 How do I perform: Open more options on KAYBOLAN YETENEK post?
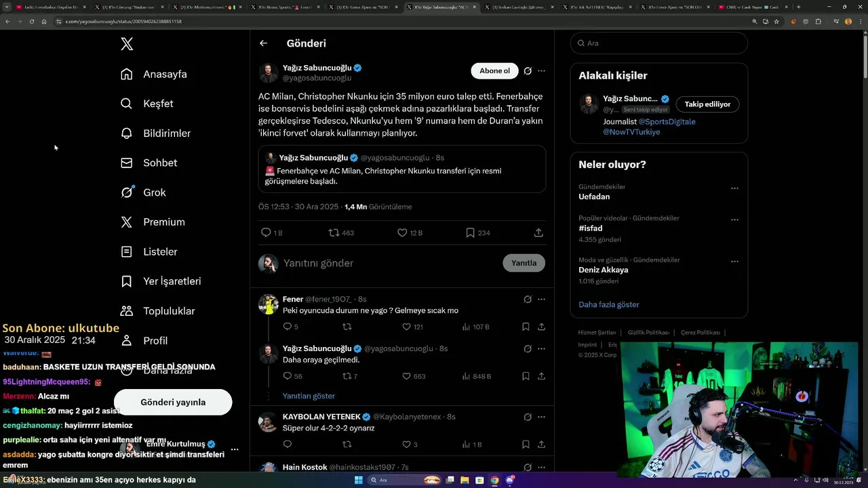click(541, 416)
